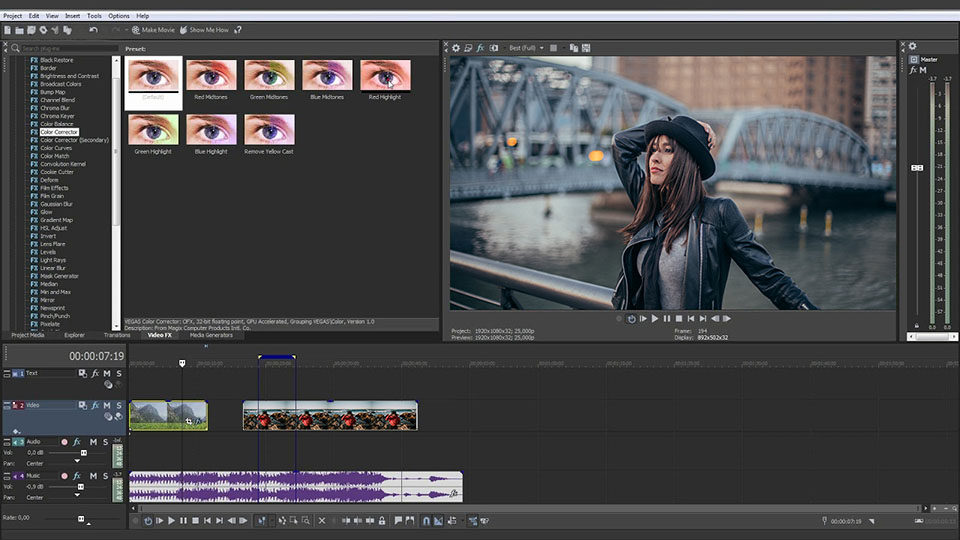Select Chroma Keyer in the plugin list
The height and width of the screenshot is (540, 960).
point(57,116)
